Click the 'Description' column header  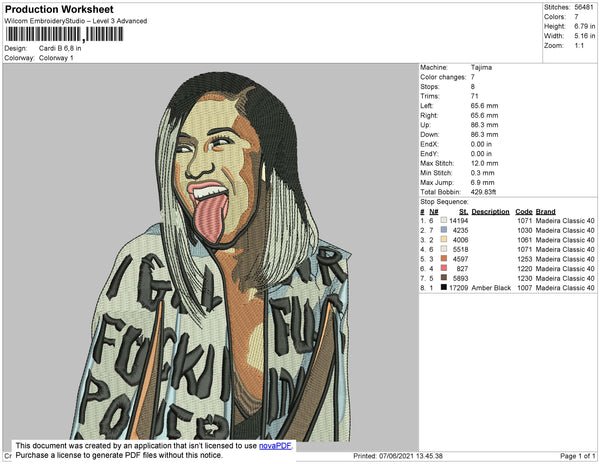[x=491, y=212]
